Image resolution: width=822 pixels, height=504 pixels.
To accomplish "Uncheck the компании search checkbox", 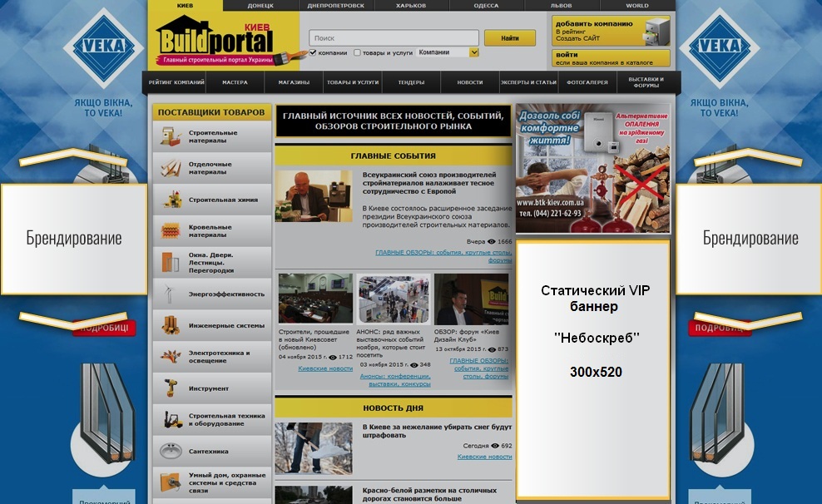I will (x=313, y=52).
